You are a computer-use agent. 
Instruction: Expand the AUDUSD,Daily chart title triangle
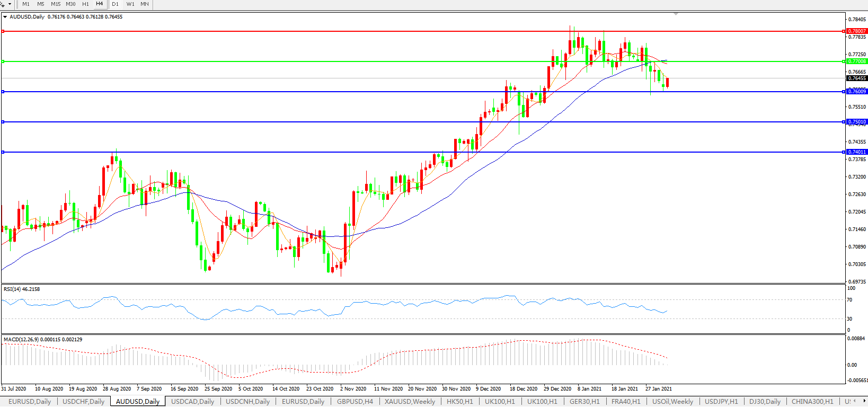tap(5, 17)
